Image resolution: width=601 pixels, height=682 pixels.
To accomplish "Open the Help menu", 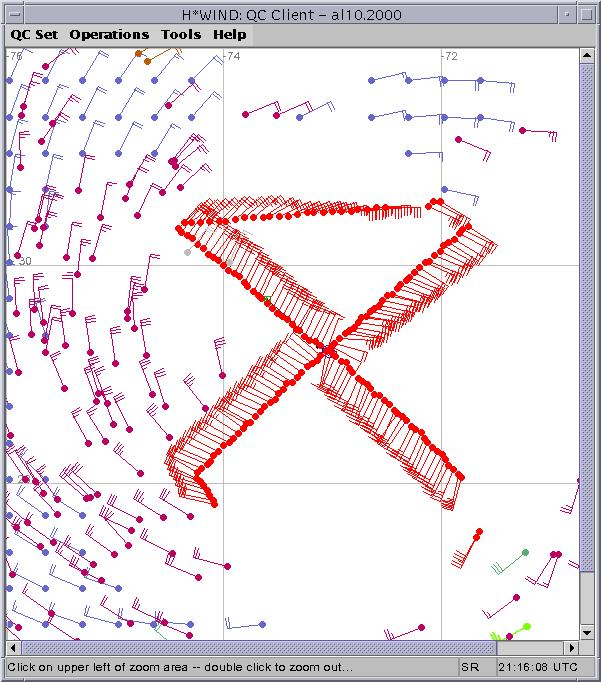I will [229, 34].
